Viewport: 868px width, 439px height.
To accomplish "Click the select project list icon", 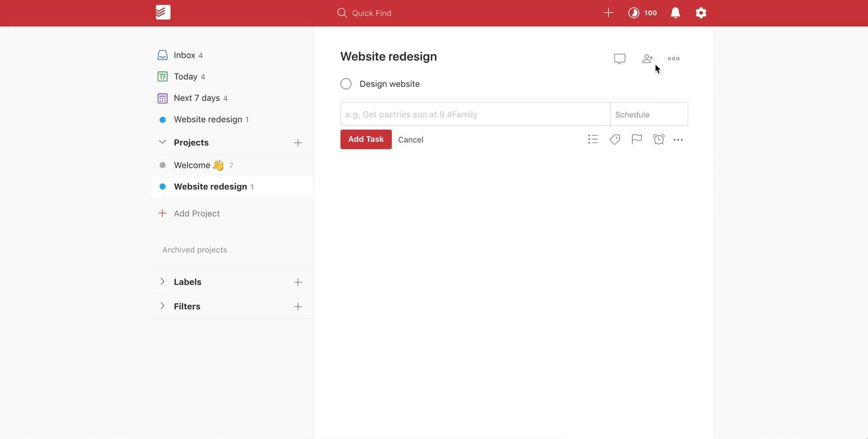I will pyautogui.click(x=593, y=139).
